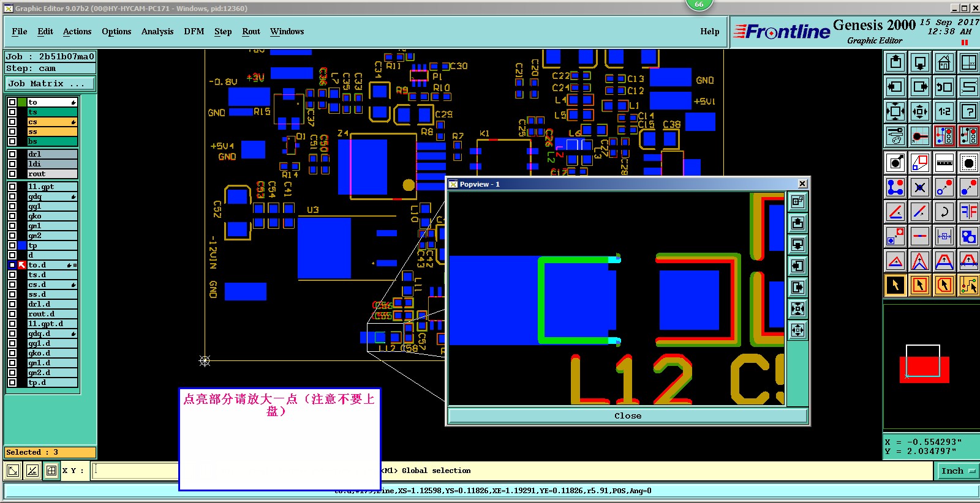Click the connected red-blue nodes icon
980x503 pixels.
pyautogui.click(x=895, y=187)
